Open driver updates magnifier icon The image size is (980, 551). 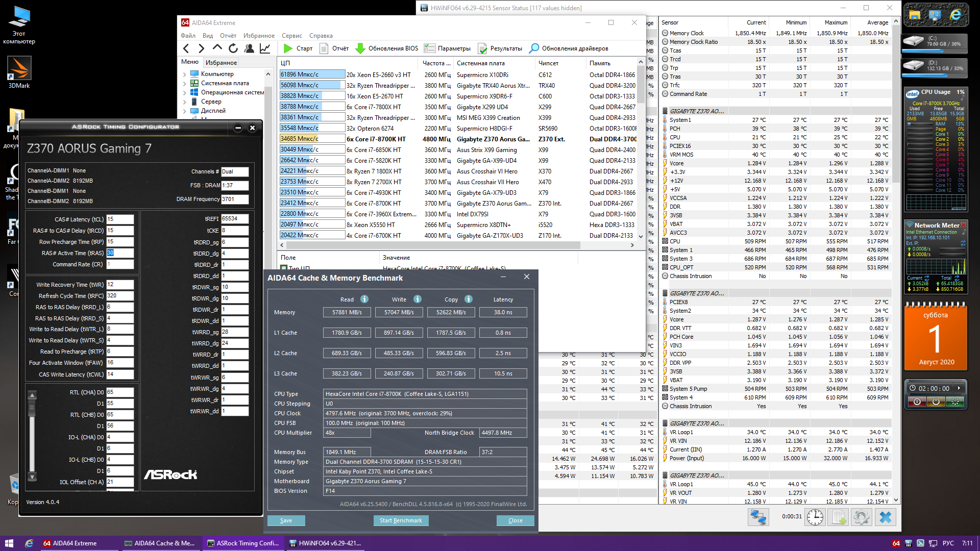point(534,48)
